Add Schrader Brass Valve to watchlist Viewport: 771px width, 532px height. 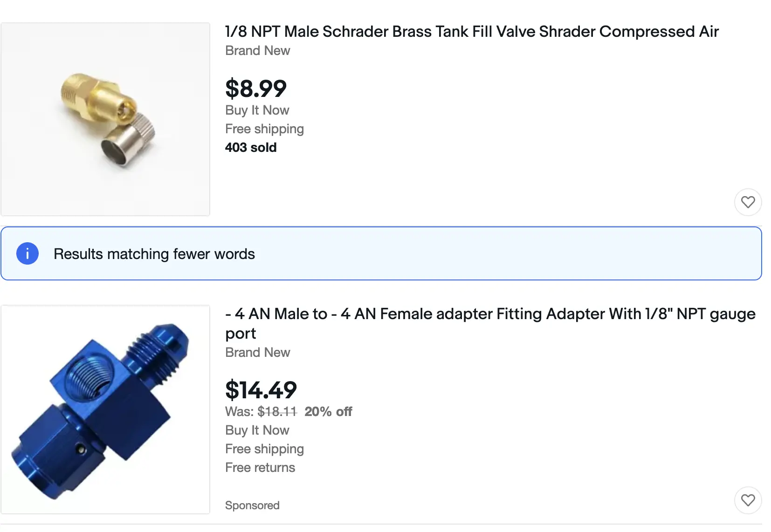(x=748, y=202)
